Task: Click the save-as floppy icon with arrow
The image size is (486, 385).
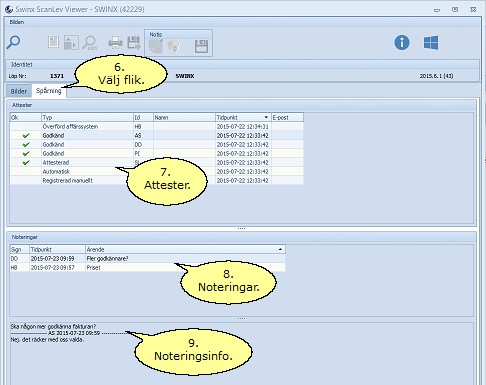Action: [x=134, y=43]
